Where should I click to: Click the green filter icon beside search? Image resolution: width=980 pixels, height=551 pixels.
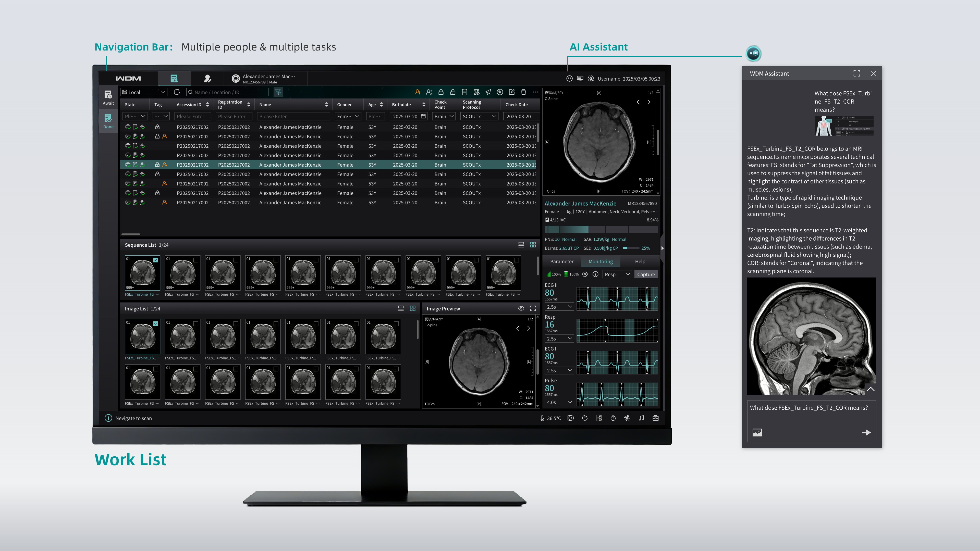point(278,92)
